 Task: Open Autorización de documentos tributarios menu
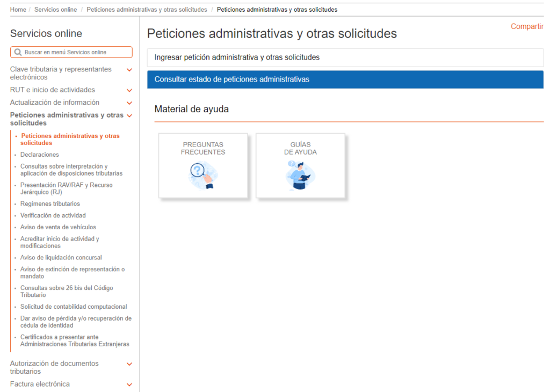(x=54, y=367)
